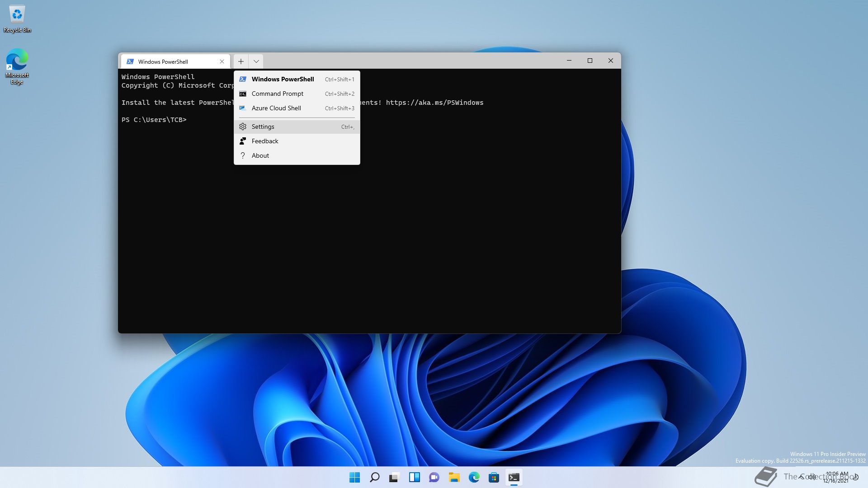Click the Feedback person icon
Screen dimensions: 868x488
tap(243, 141)
